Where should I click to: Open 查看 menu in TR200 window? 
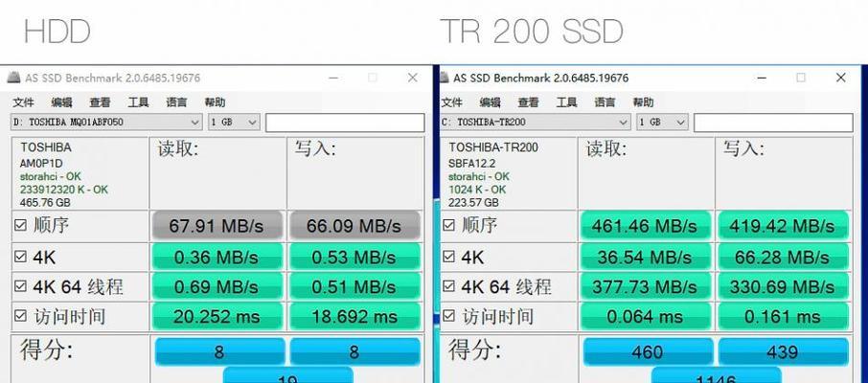[x=528, y=102]
